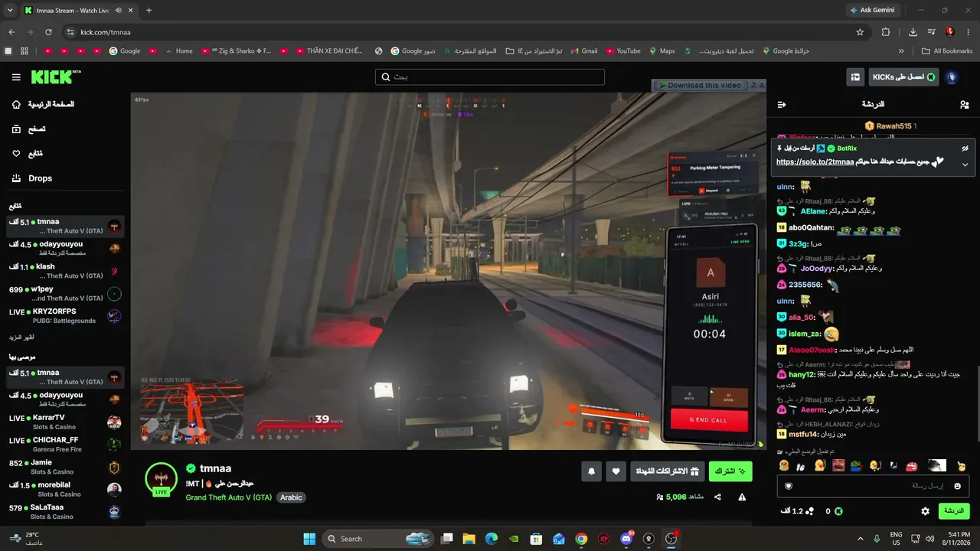Open Jamie Slots & Casino channel
This screenshot has width=980, height=551.
pyautogui.click(x=65, y=467)
